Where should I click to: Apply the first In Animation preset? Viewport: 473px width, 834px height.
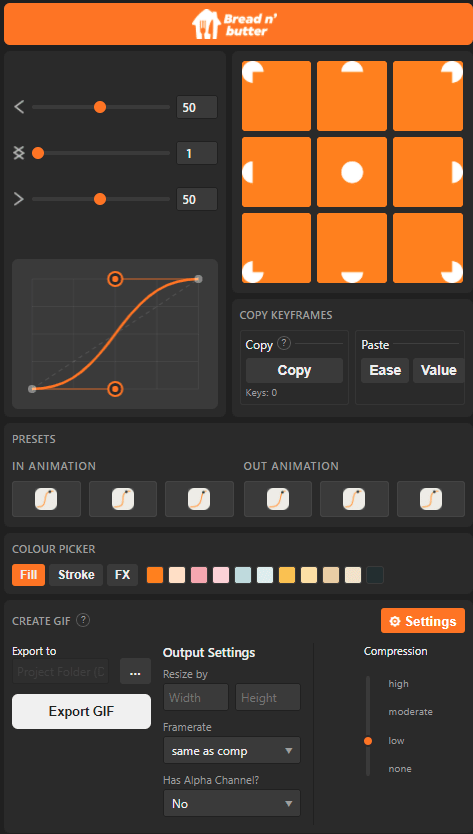tap(46, 499)
